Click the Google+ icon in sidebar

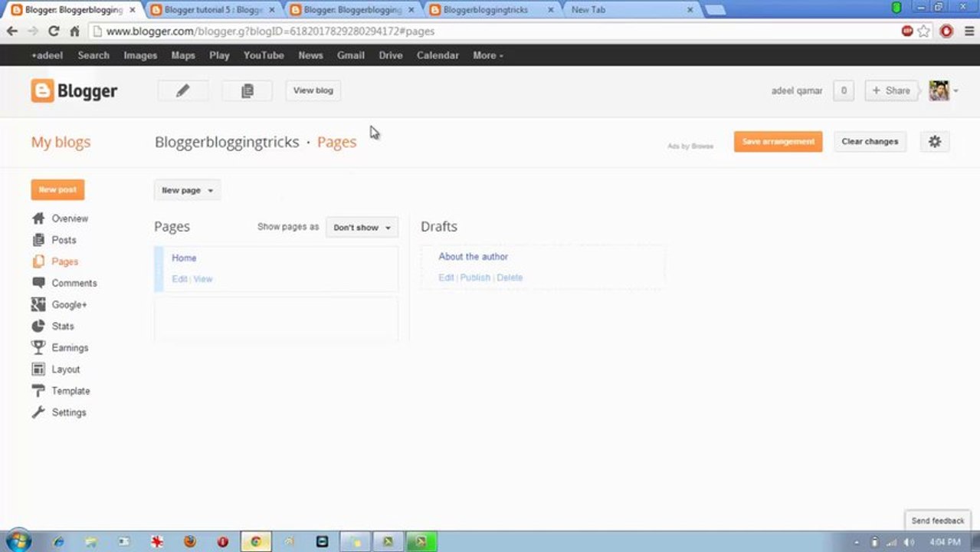pos(38,304)
